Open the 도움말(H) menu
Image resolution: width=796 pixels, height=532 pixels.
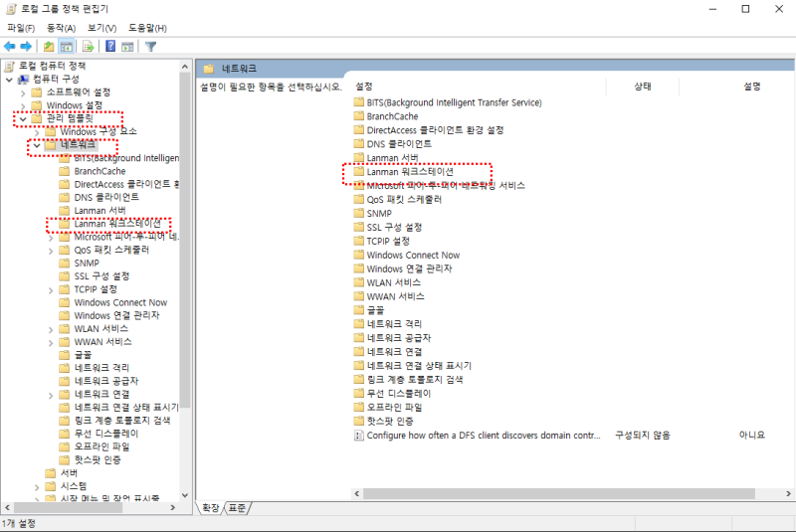[x=147, y=28]
